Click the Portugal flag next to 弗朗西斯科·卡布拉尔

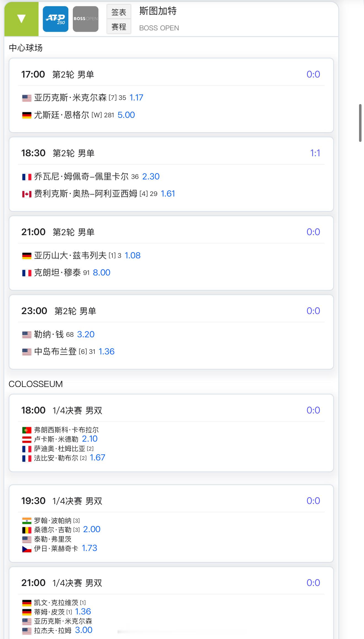pyautogui.click(x=27, y=430)
